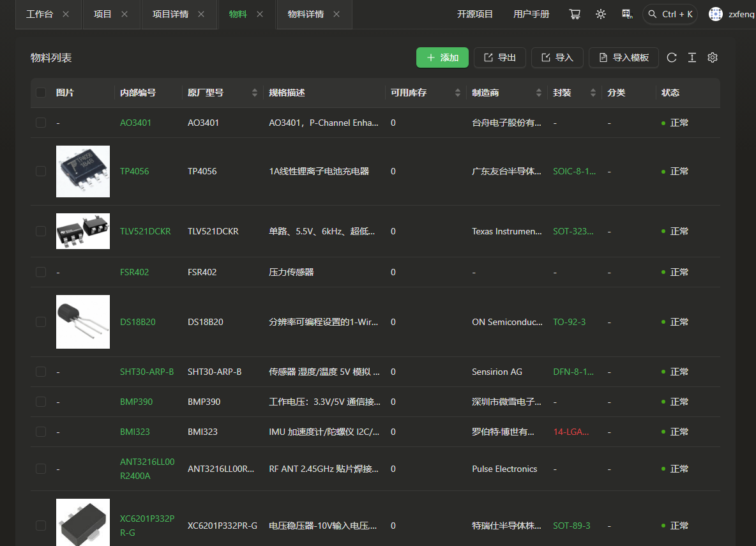
Task: Tick the checkbox for TP4056 row
Action: click(x=41, y=171)
